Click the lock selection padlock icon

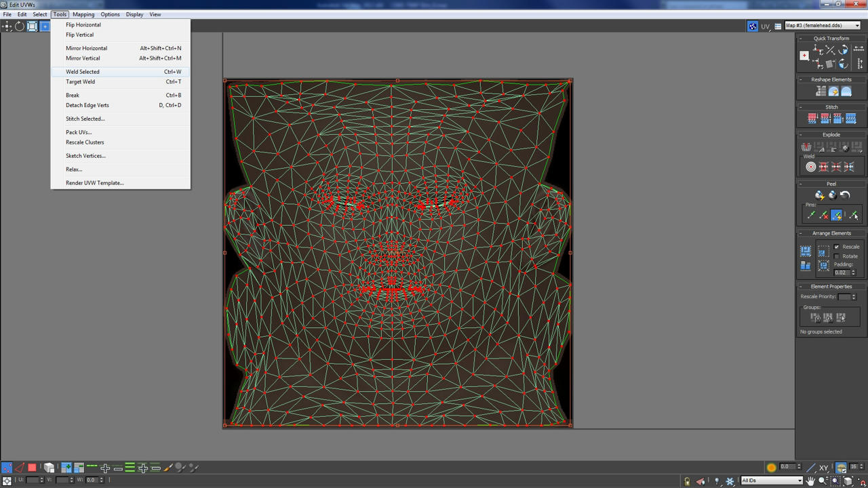(687, 481)
